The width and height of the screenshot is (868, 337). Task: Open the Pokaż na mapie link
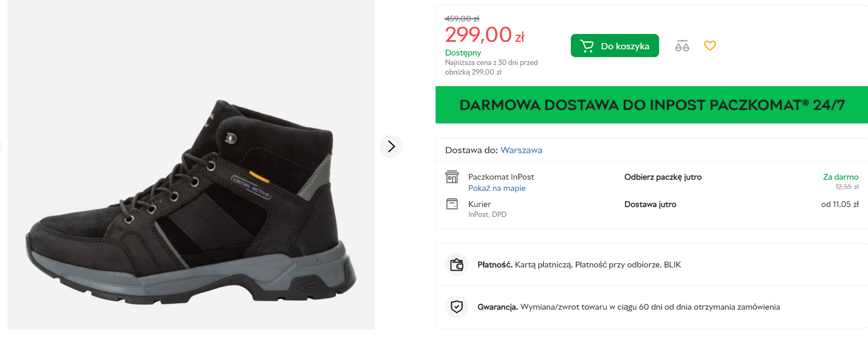coord(497,188)
